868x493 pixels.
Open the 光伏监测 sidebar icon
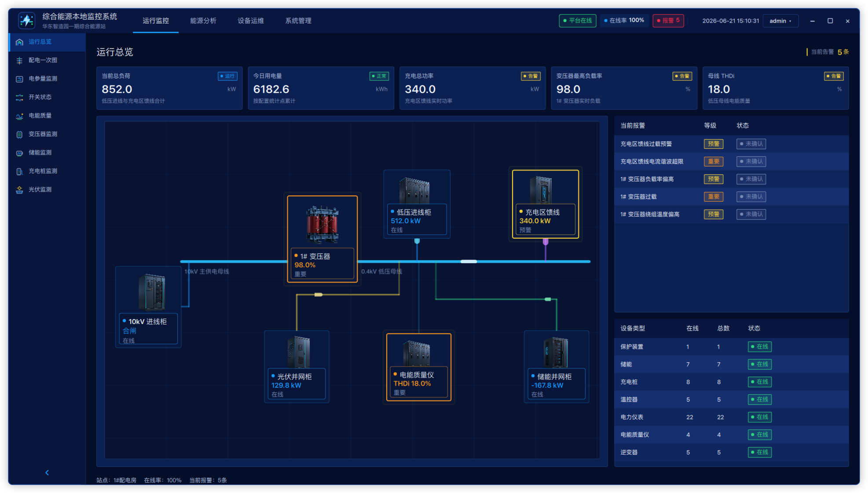coord(19,190)
